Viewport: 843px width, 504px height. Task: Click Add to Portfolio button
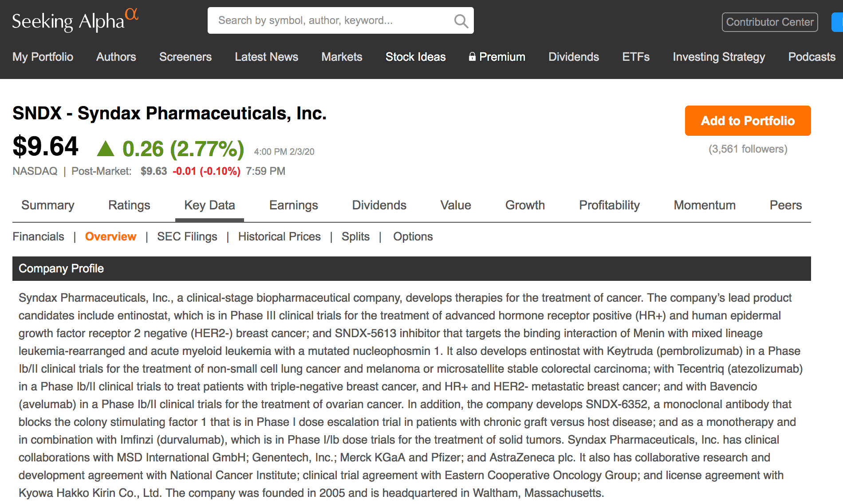(748, 121)
